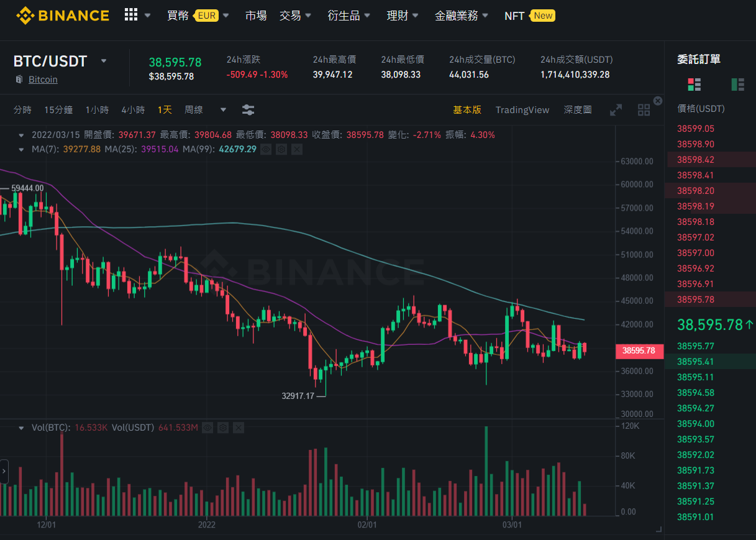Collapse the MA indicator legend arrow
The width and height of the screenshot is (756, 540).
pos(22,149)
